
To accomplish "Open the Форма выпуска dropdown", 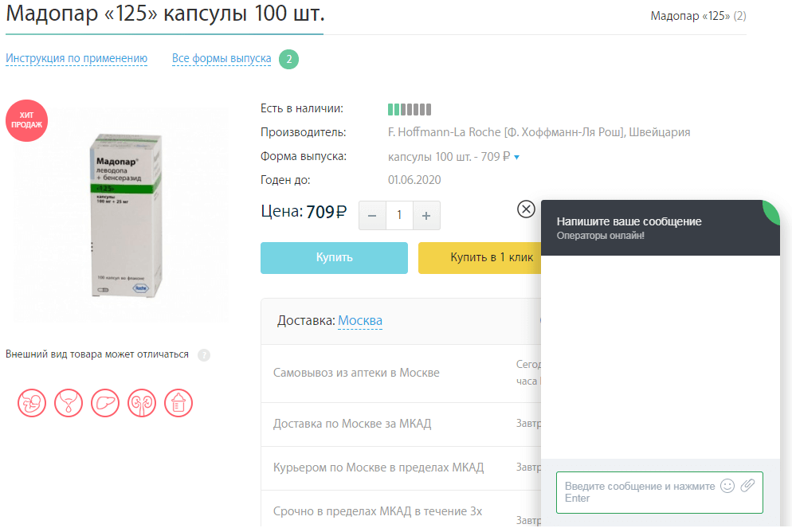I will tap(453, 157).
